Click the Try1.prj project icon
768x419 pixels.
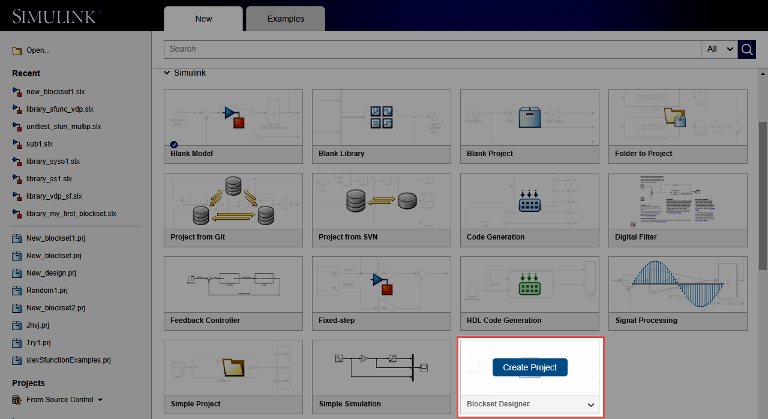tap(17, 343)
